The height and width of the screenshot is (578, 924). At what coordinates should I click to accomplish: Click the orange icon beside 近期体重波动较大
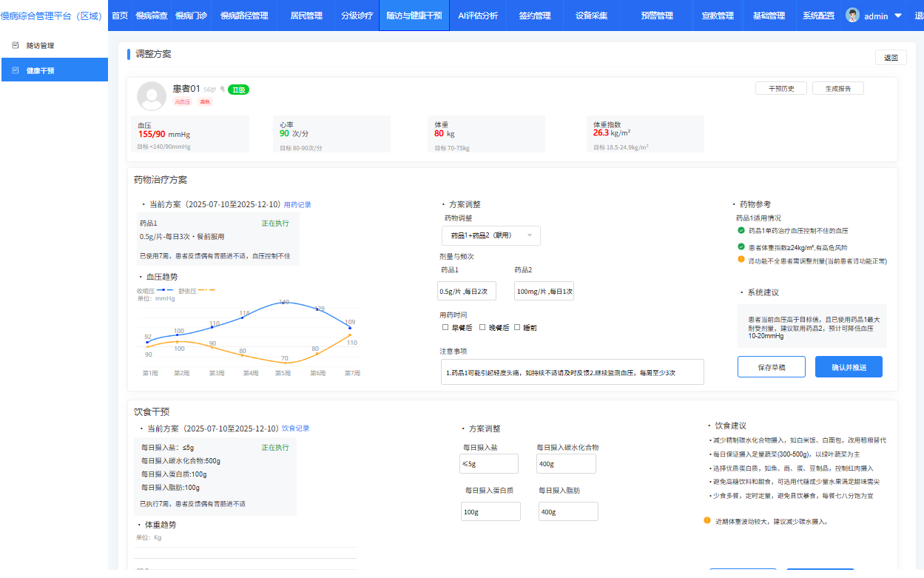coord(707,520)
